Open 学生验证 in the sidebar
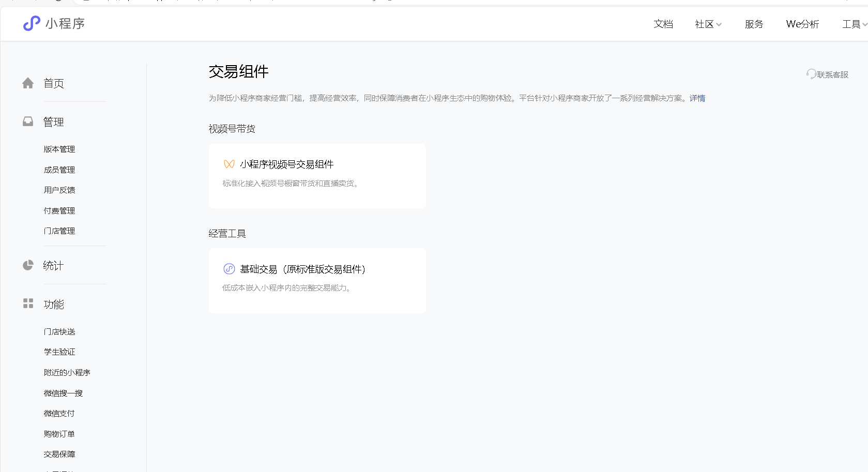This screenshot has height=472, width=868. pos(59,352)
